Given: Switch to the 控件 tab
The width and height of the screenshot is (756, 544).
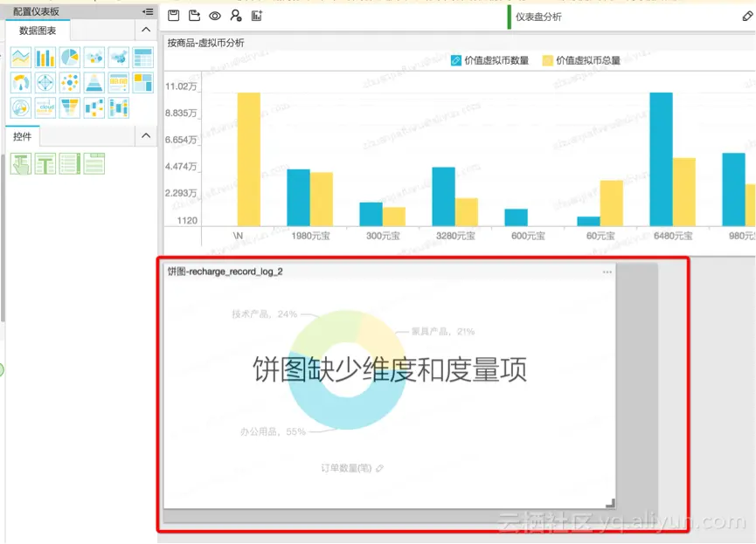Looking at the screenshot, I should 22,137.
